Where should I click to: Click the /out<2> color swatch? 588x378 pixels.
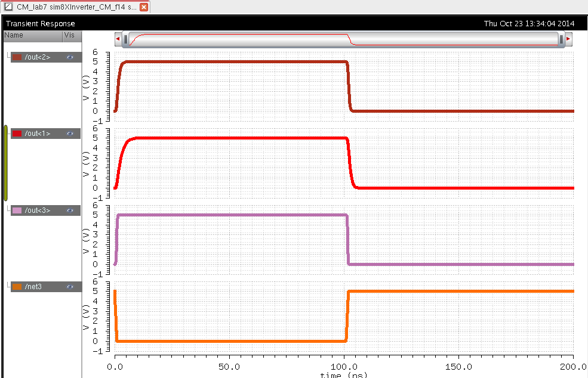[17, 57]
